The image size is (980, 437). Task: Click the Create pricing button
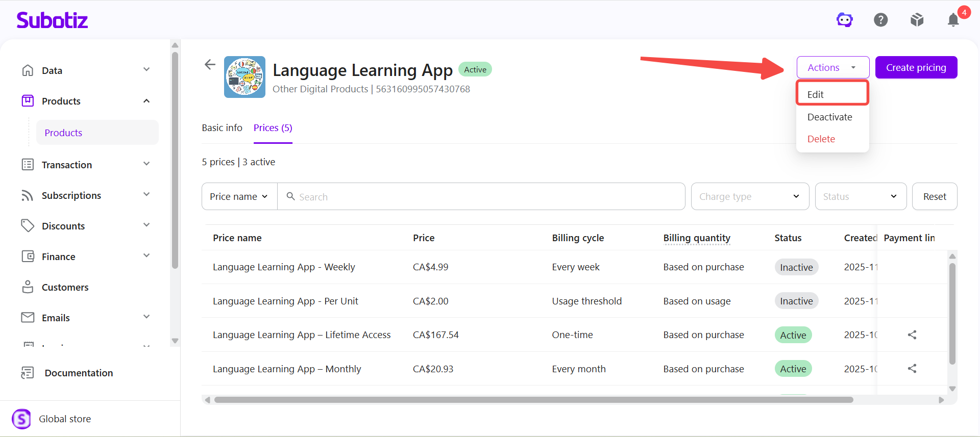point(916,67)
